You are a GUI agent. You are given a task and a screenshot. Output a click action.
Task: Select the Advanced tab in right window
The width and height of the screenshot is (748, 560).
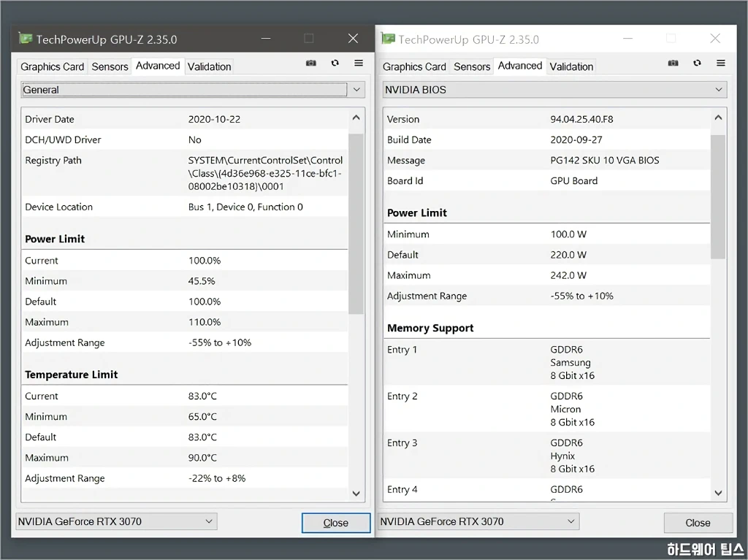click(x=520, y=66)
